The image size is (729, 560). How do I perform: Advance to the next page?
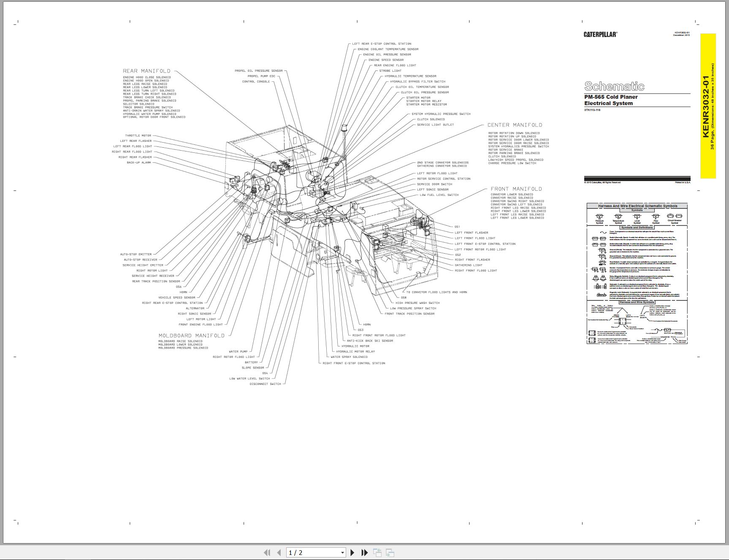click(x=352, y=552)
